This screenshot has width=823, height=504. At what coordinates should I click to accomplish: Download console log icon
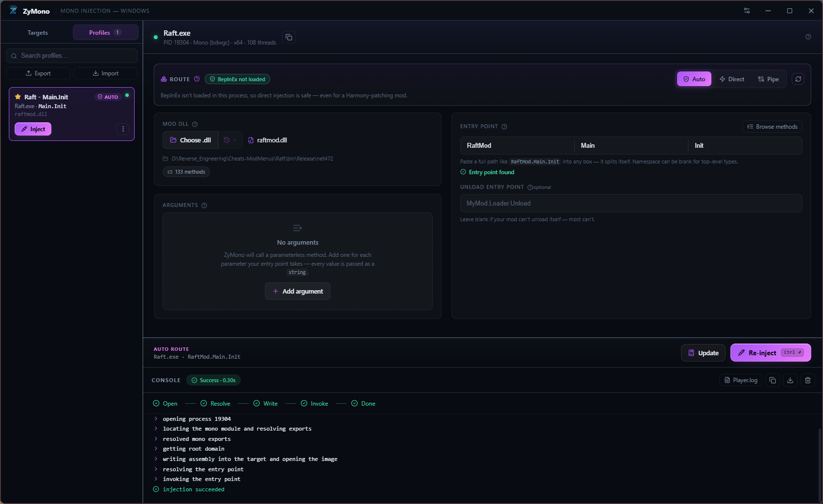click(x=790, y=380)
